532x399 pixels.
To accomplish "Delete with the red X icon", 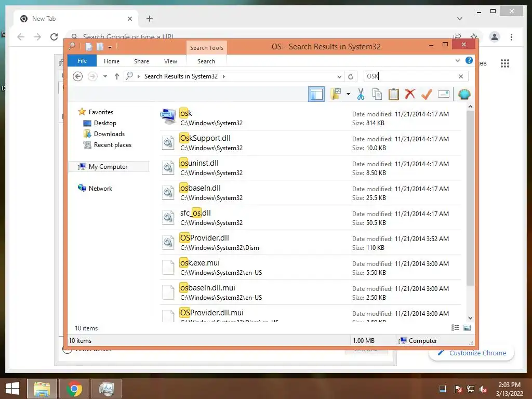I will pyautogui.click(x=410, y=94).
